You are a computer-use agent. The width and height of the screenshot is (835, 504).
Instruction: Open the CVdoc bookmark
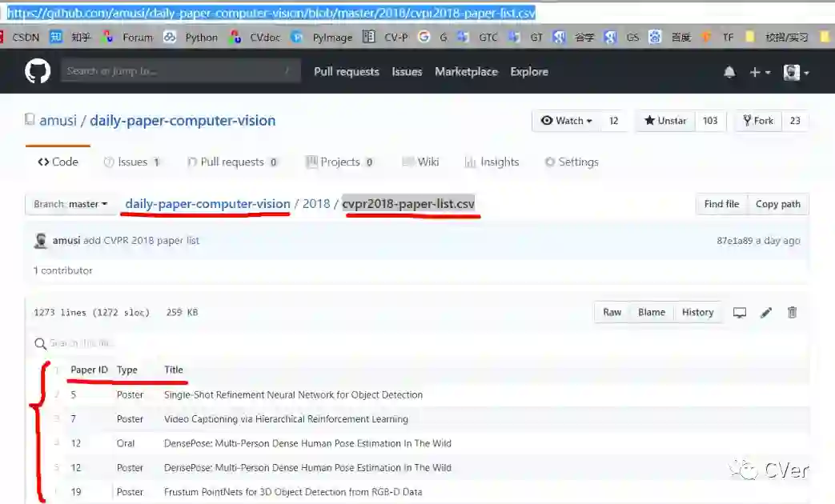pyautogui.click(x=255, y=37)
